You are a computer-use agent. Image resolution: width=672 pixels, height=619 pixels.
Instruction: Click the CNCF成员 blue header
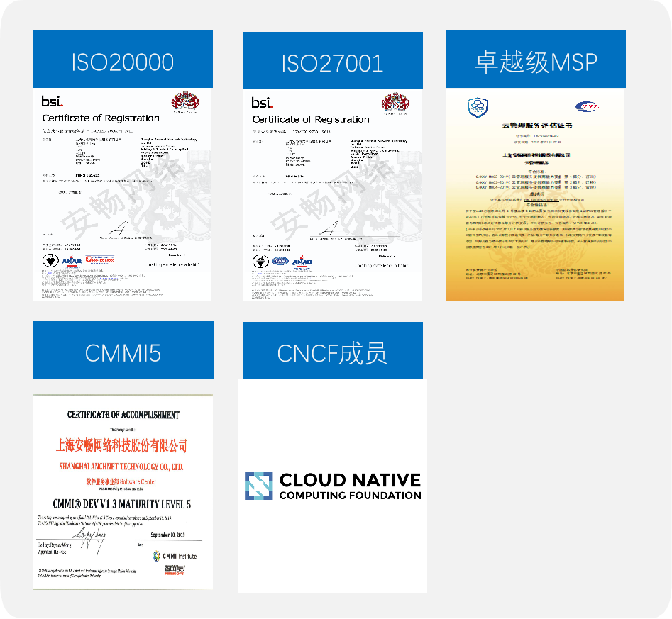(333, 350)
